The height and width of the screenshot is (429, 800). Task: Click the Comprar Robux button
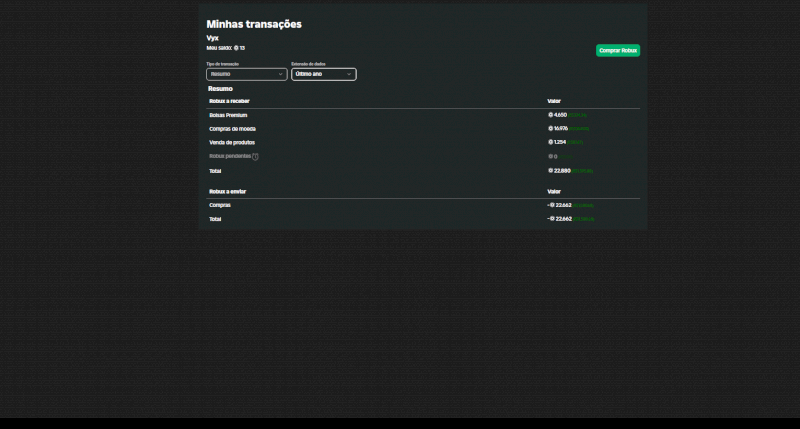coord(618,51)
